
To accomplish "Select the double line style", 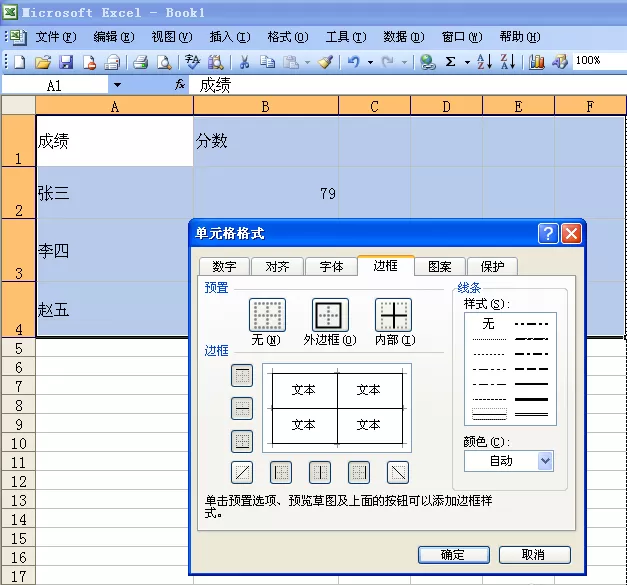I will pyautogui.click(x=531, y=415).
